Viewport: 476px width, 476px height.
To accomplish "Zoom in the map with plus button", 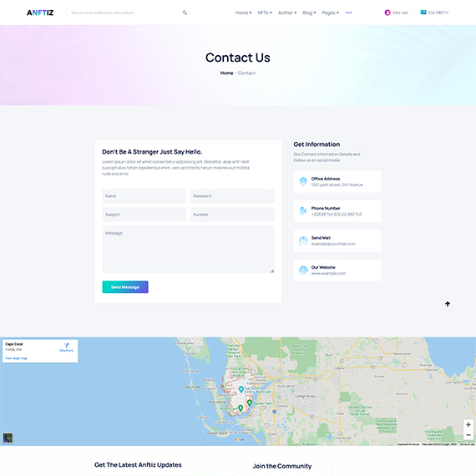I will pyautogui.click(x=468, y=425).
